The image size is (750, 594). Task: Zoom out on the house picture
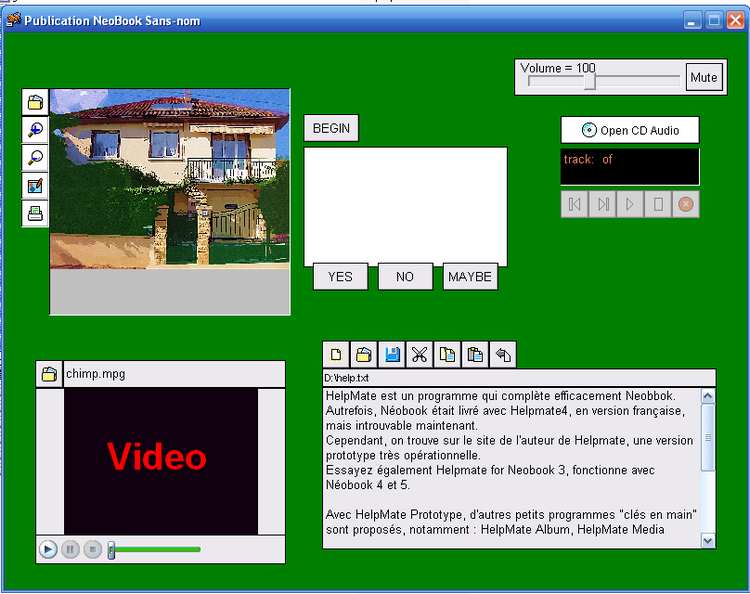(35, 157)
